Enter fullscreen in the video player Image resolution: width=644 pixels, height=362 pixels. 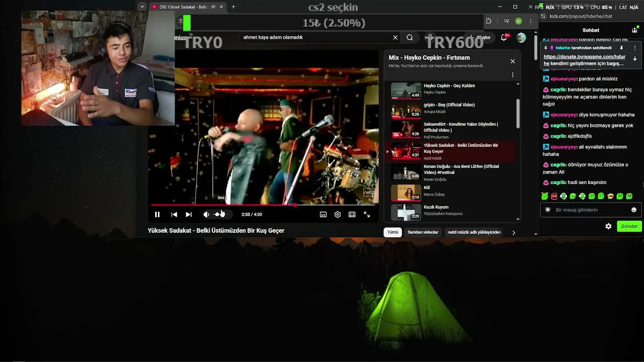coord(367,215)
